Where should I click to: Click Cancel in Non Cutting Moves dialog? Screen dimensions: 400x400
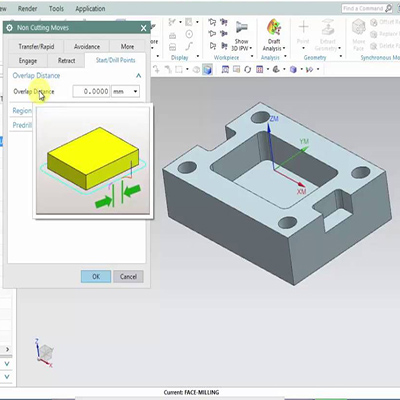point(128,276)
